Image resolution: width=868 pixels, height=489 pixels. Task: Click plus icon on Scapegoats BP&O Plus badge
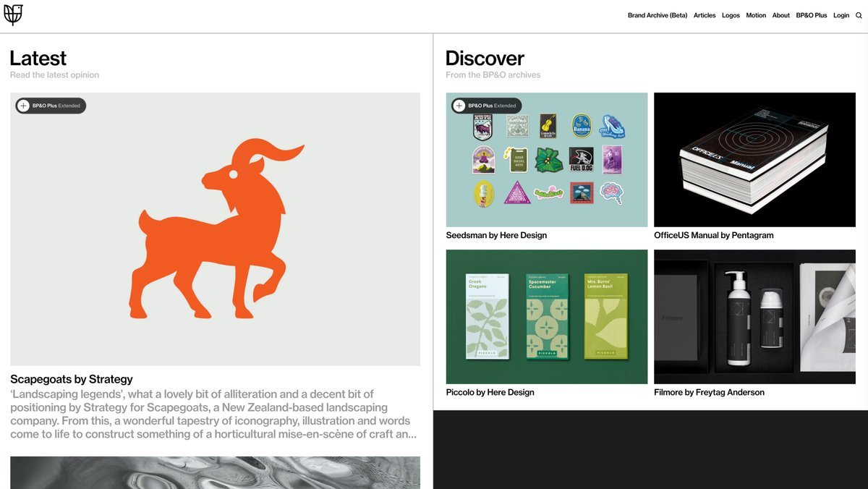23,106
